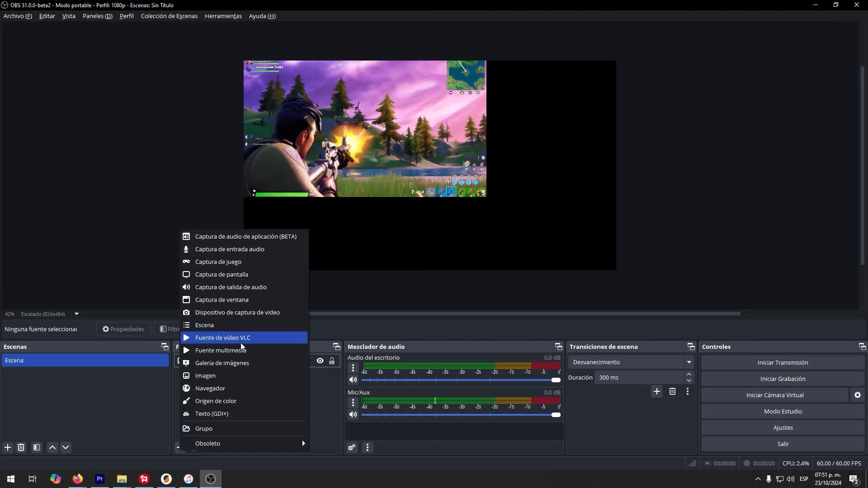Image resolution: width=868 pixels, height=488 pixels.
Task: Add Navegador browser source
Action: click(x=244, y=388)
